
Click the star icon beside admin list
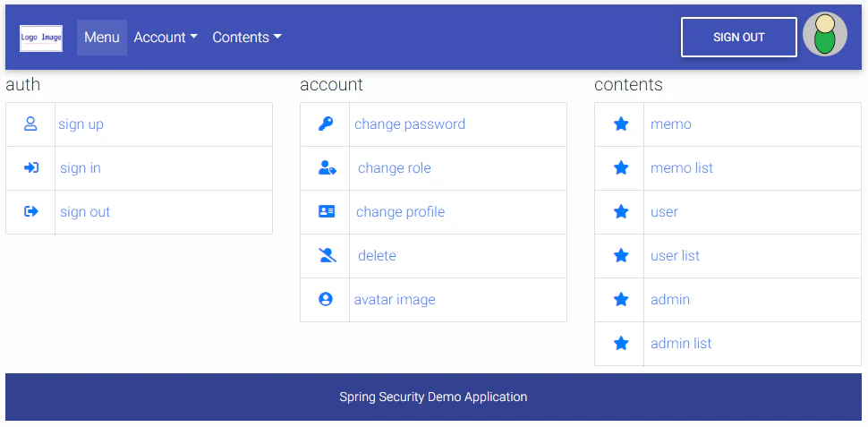coord(621,344)
